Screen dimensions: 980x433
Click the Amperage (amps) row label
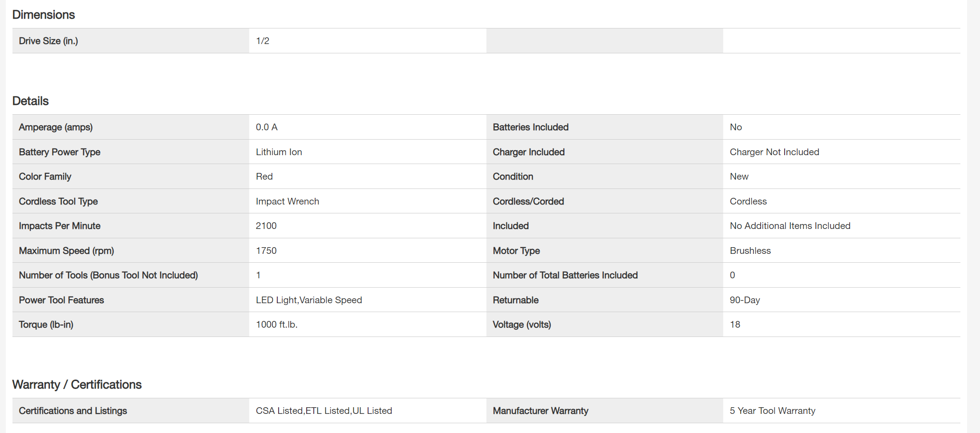[x=56, y=127]
